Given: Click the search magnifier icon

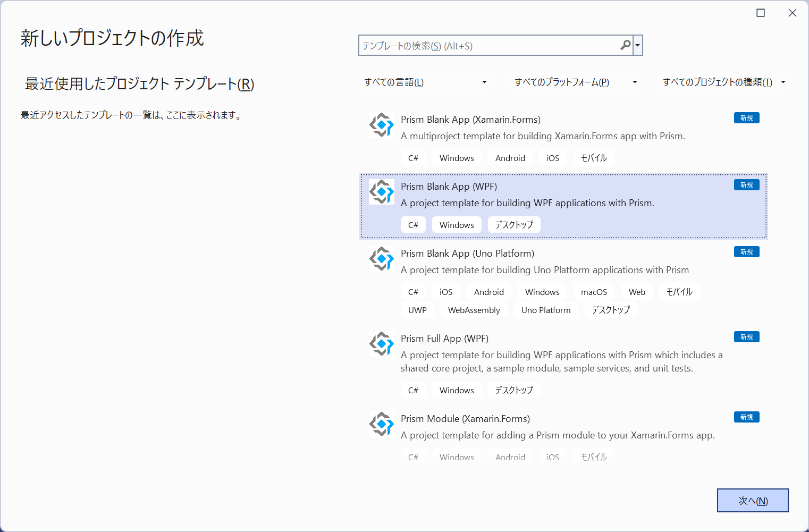Looking at the screenshot, I should [625, 46].
